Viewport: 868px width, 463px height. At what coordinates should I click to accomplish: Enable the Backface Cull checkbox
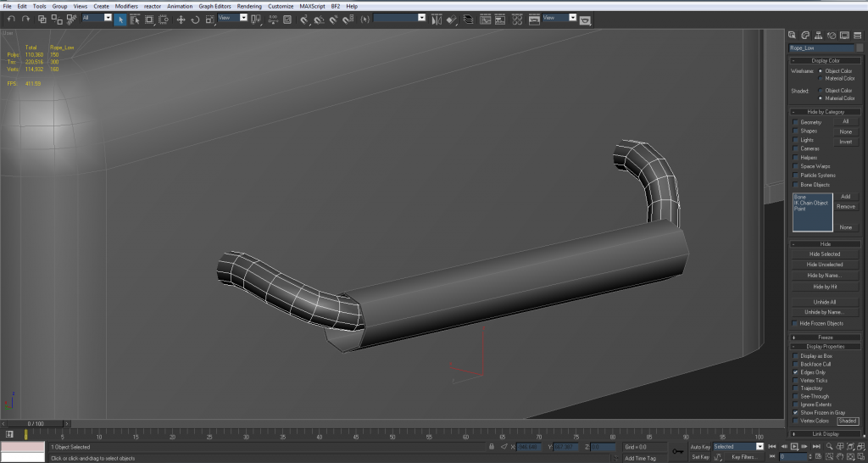(x=796, y=364)
